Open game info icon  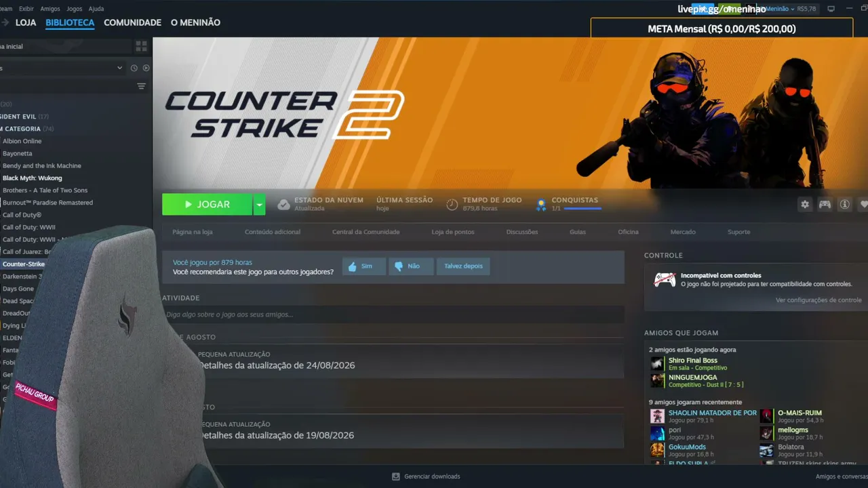pos(844,204)
